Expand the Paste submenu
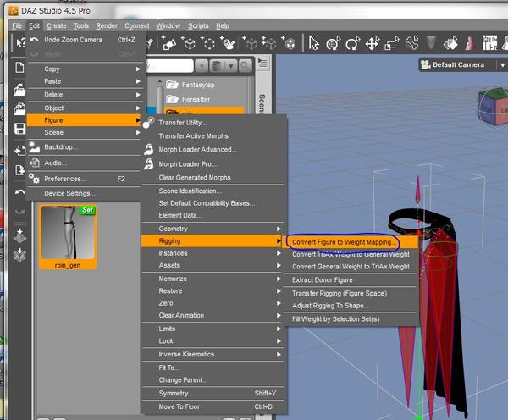The height and width of the screenshot is (420, 508). (x=84, y=81)
